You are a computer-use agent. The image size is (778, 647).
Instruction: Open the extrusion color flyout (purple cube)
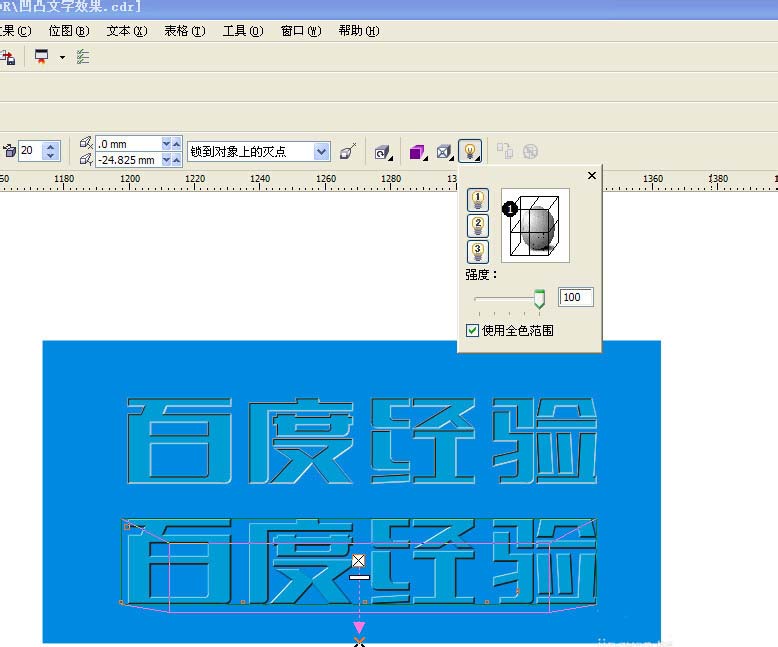(418, 152)
